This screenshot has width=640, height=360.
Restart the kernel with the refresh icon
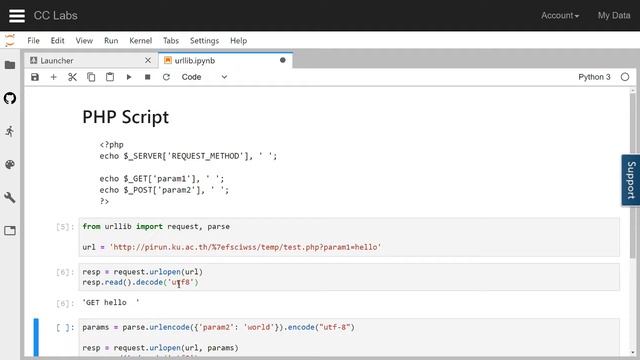[166, 77]
